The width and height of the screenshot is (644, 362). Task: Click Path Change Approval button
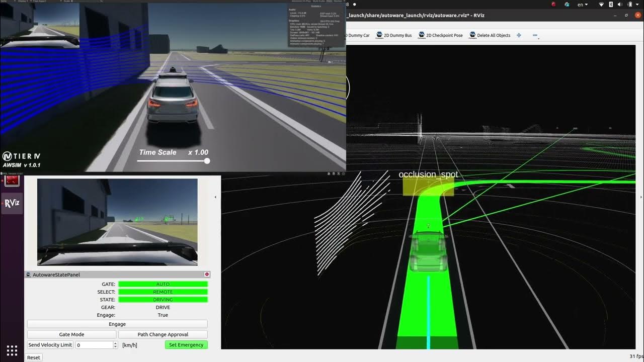(163, 334)
